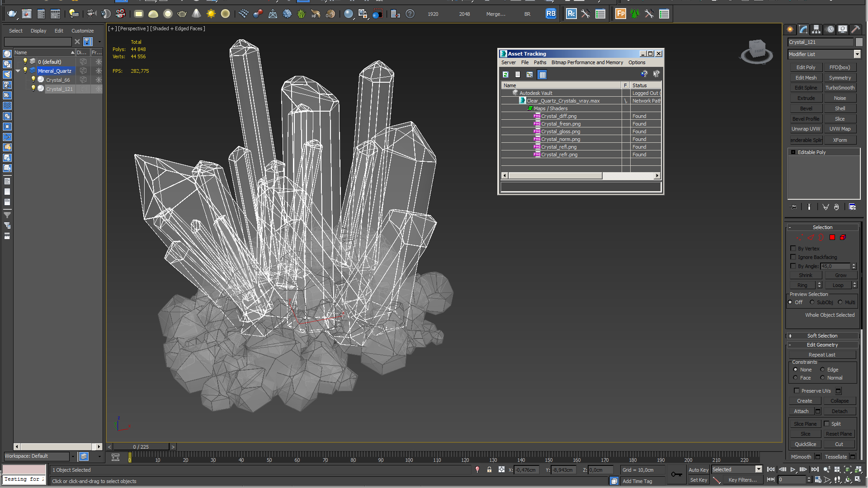The height and width of the screenshot is (488, 868).
Task: Click the Pin Stack icon
Action: [x=793, y=207]
